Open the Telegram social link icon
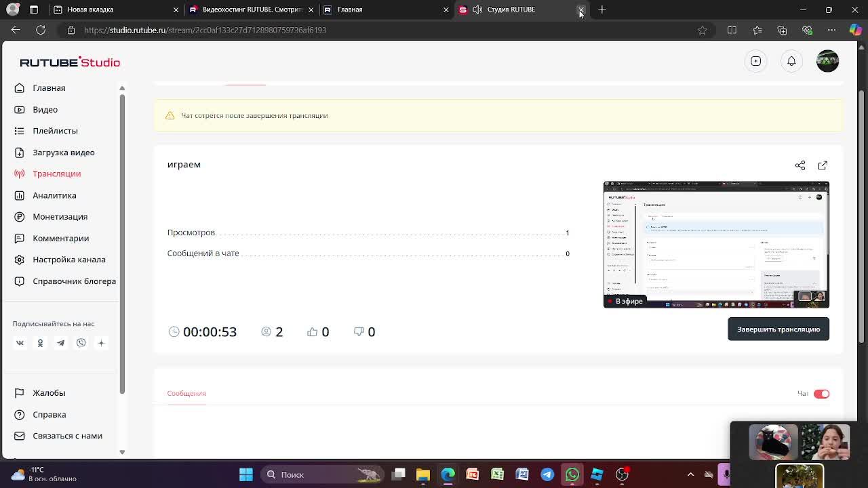 pos(60,343)
